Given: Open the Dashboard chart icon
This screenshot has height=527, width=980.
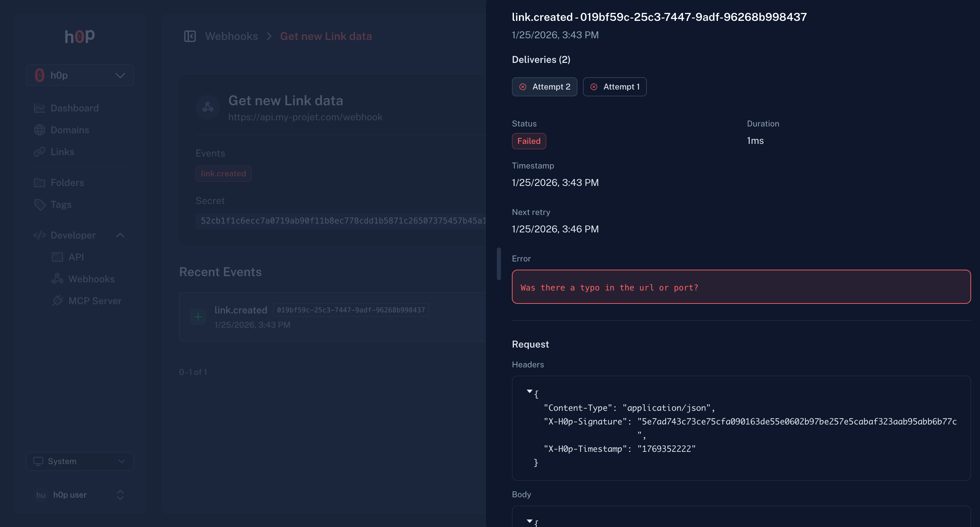Looking at the screenshot, I should pos(39,108).
